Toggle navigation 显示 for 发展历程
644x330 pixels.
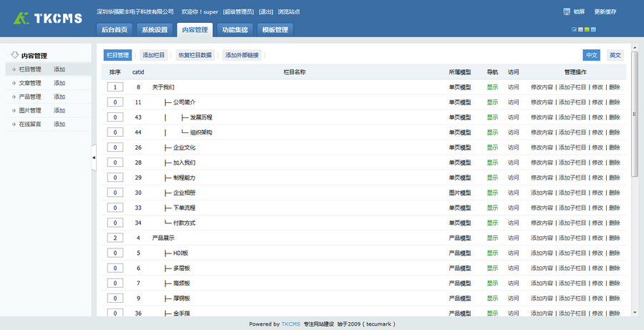point(492,117)
